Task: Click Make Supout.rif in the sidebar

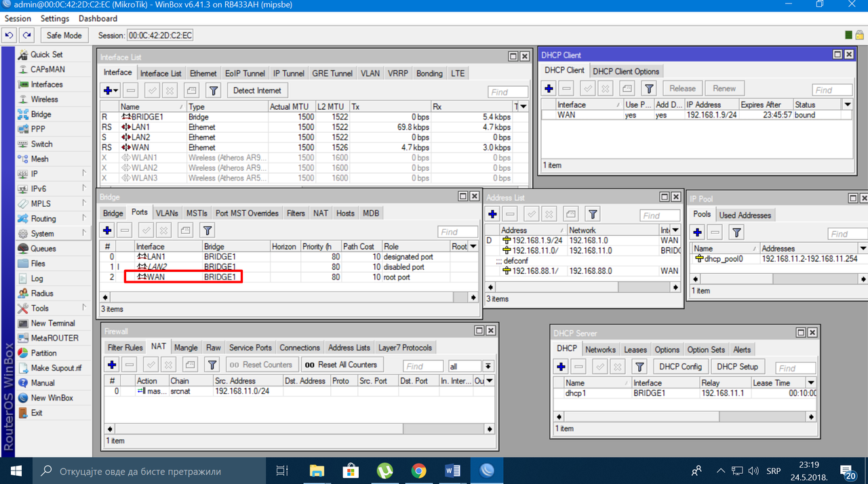Action: coord(56,367)
